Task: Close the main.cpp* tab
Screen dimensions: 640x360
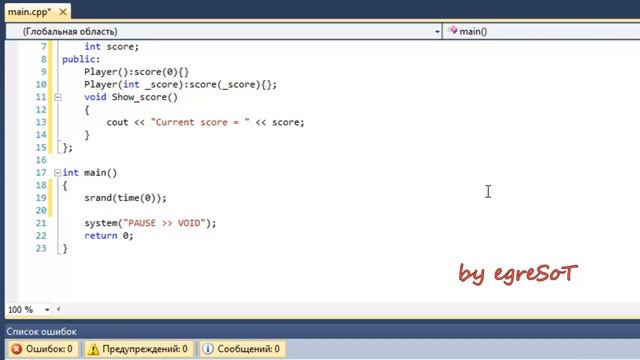Action: click(x=63, y=12)
